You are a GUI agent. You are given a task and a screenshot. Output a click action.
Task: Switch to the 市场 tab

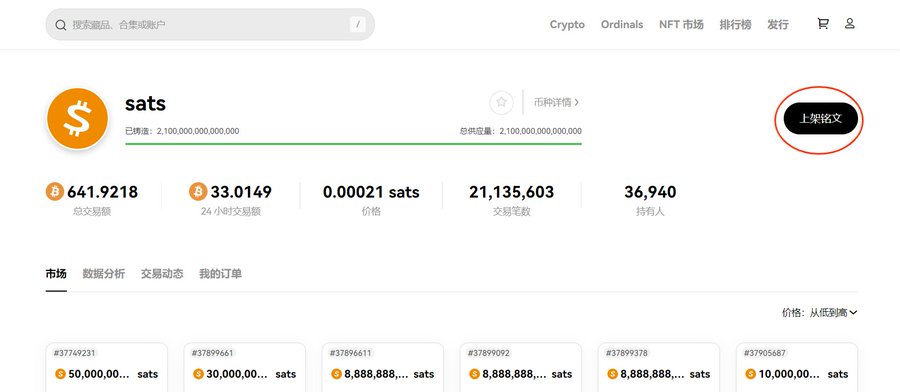(56, 274)
